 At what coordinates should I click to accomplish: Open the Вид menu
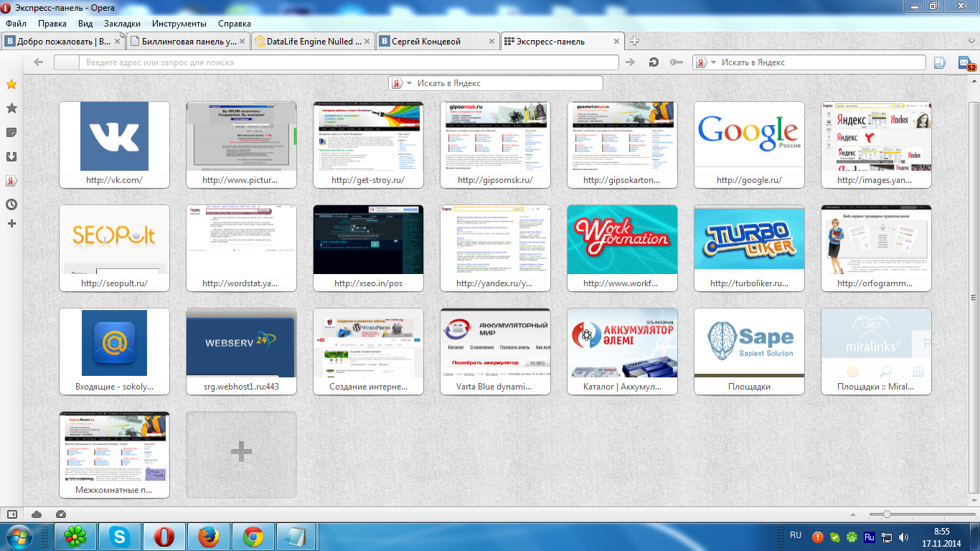point(85,24)
